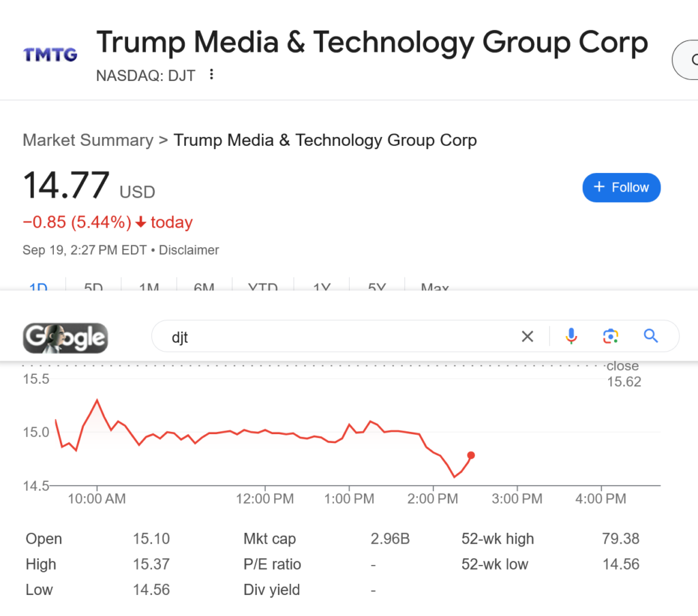Click the TMTG company logo

pos(50,55)
